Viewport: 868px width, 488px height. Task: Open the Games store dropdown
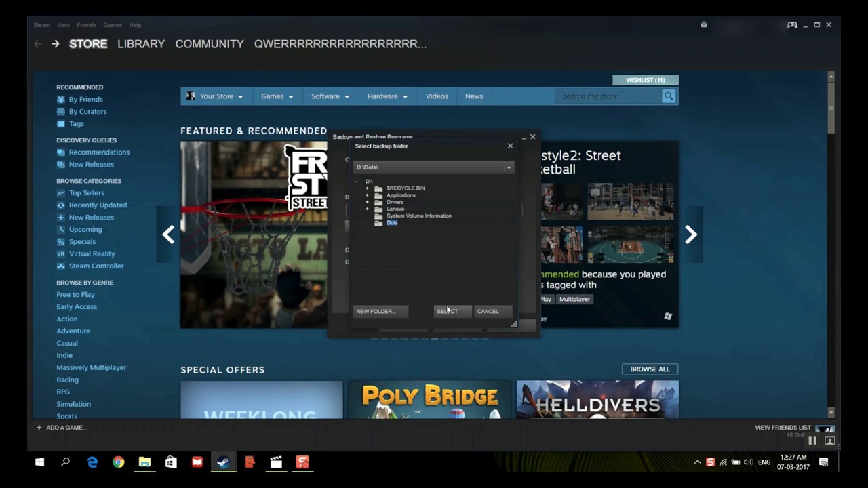(277, 96)
